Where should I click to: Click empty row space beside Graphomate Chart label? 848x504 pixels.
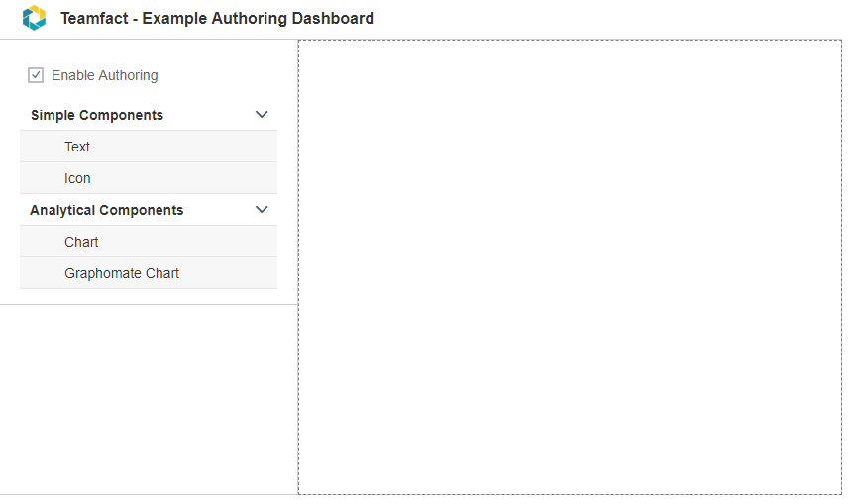(228, 273)
